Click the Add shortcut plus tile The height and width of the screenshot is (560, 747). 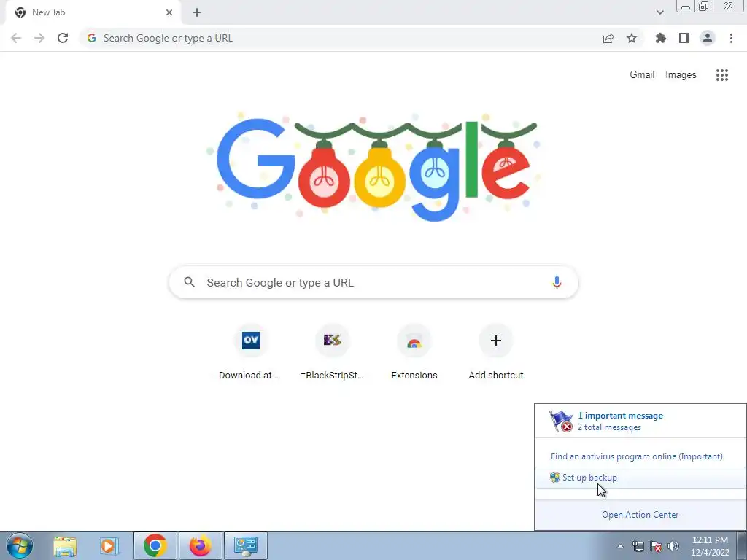pos(496,352)
